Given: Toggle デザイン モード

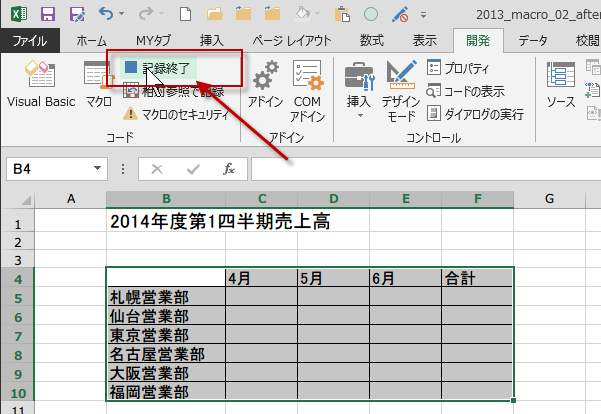Looking at the screenshot, I should [401, 91].
